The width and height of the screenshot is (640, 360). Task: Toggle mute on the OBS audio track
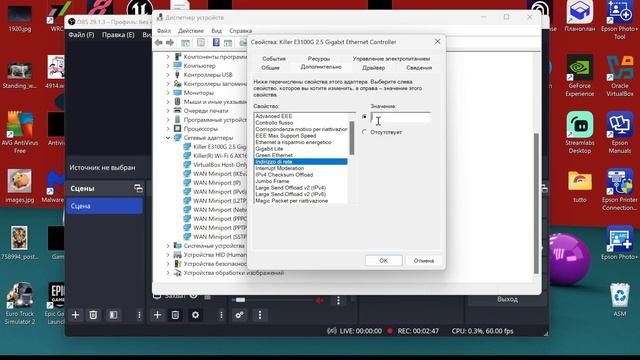click(320, 300)
